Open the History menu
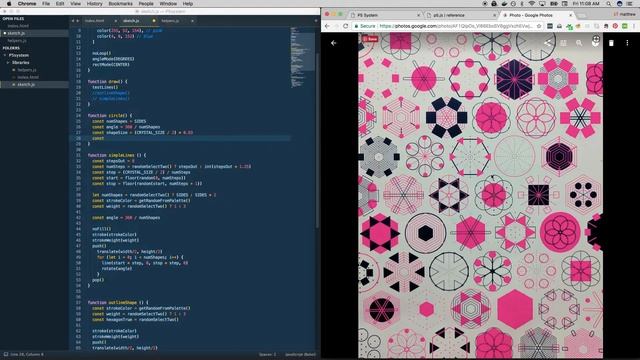This screenshot has width=640, height=360. click(x=94, y=4)
